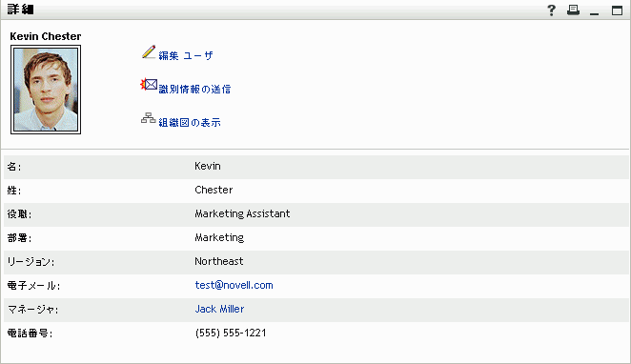The width and height of the screenshot is (631, 364).
Task: Click the 部署 value Marketing
Action: [x=219, y=237]
